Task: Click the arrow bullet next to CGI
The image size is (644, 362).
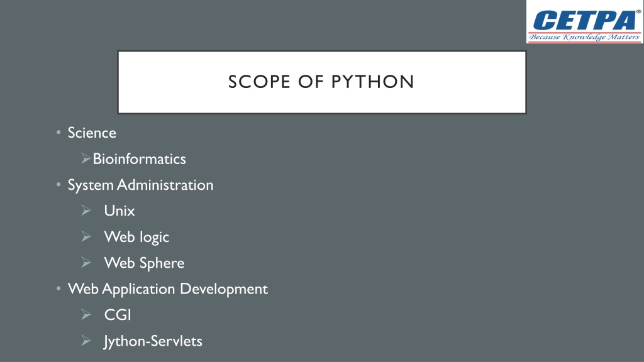Action: [x=86, y=315]
